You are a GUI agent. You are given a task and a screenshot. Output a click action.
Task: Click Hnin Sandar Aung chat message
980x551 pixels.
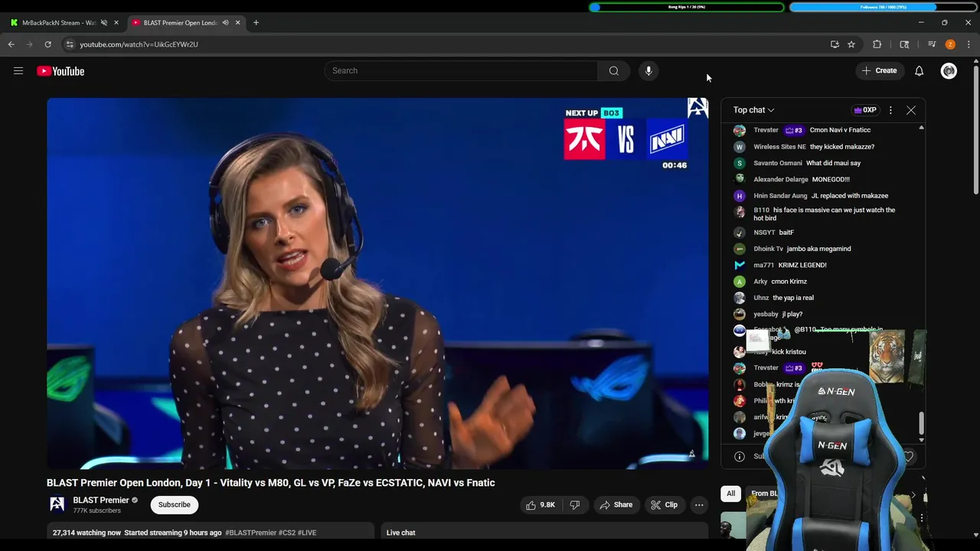point(850,196)
